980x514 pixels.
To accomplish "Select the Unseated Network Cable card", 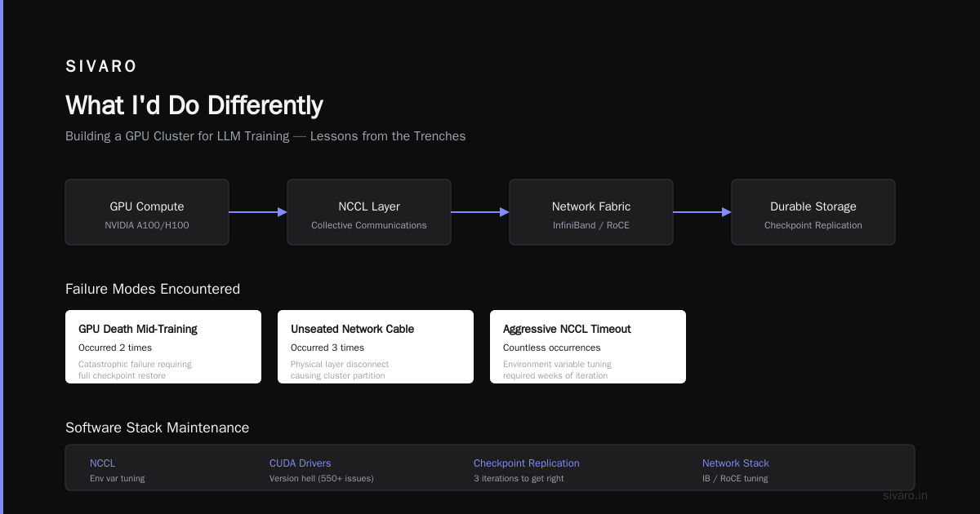I will 376,347.
